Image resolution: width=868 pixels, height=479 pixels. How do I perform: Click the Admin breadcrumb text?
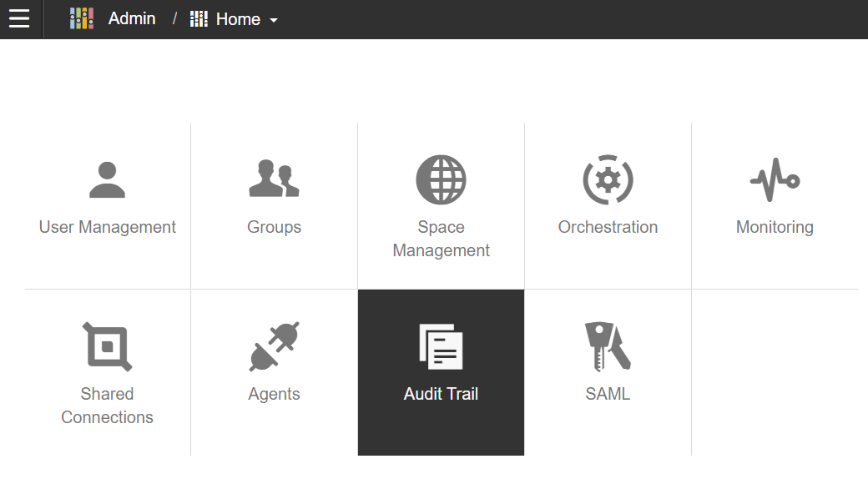tap(132, 18)
